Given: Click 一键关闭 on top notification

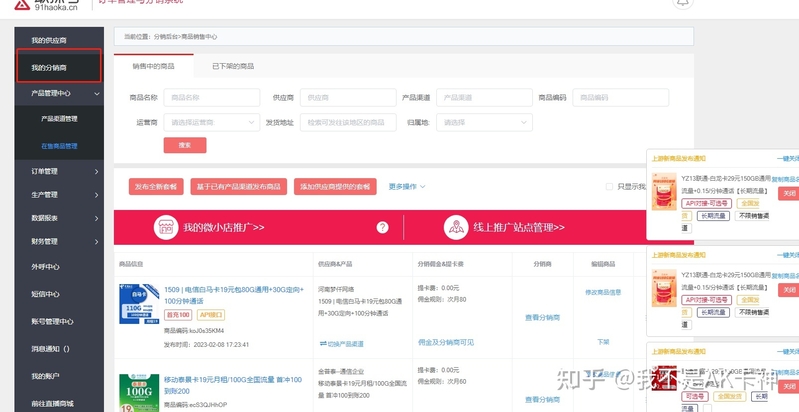Looking at the screenshot, I should (x=788, y=158).
